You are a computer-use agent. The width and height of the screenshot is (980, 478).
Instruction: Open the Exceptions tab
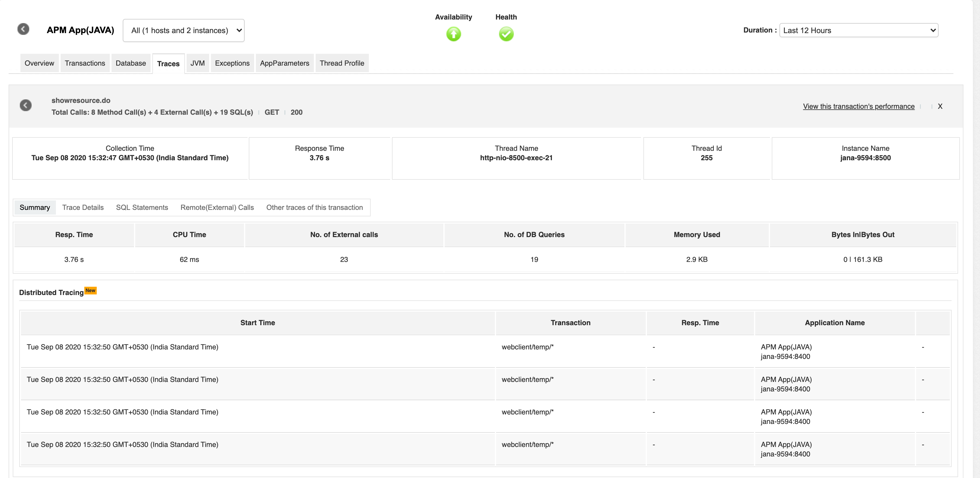pyautogui.click(x=232, y=63)
